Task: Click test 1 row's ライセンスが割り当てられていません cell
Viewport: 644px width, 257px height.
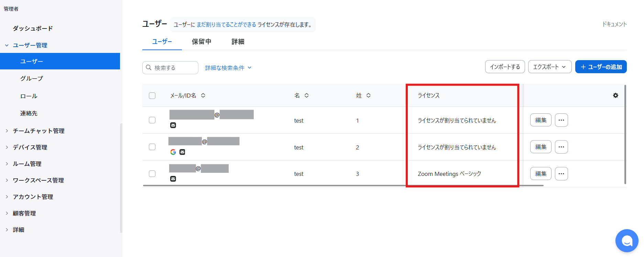Action: (457, 121)
